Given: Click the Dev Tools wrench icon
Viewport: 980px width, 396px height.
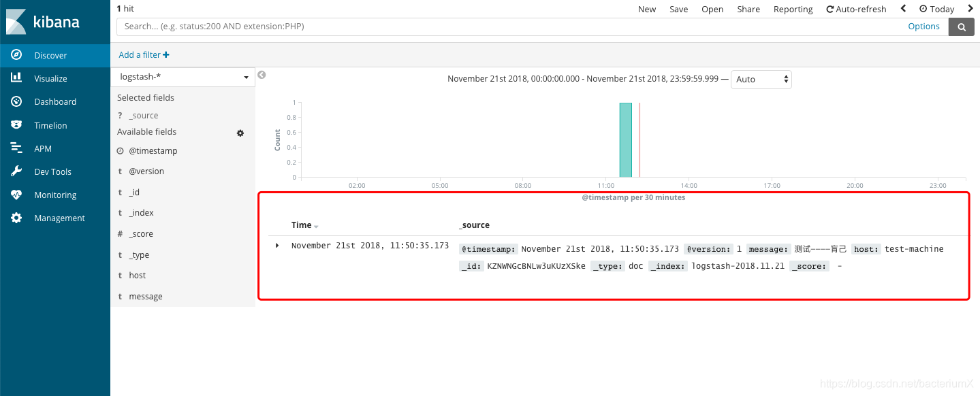Looking at the screenshot, I should [17, 171].
